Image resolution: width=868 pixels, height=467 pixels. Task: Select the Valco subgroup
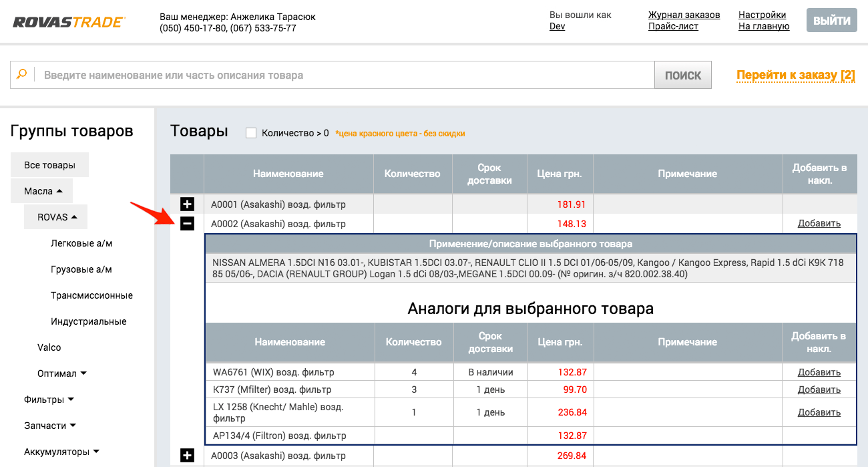point(49,347)
